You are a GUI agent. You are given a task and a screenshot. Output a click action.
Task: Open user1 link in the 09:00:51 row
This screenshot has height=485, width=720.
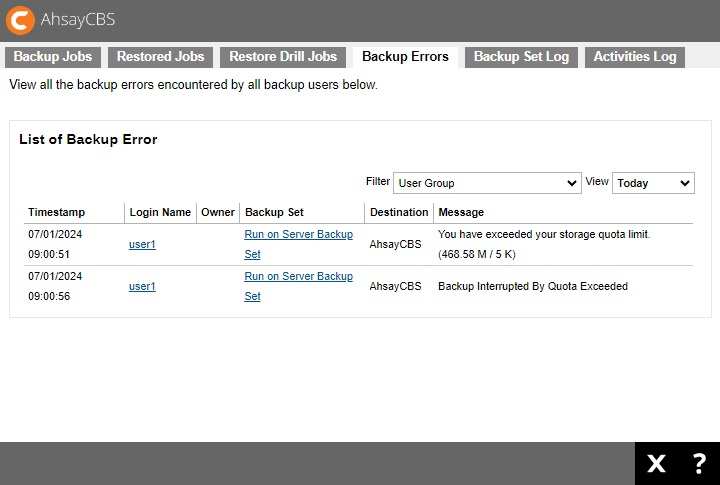(x=142, y=244)
